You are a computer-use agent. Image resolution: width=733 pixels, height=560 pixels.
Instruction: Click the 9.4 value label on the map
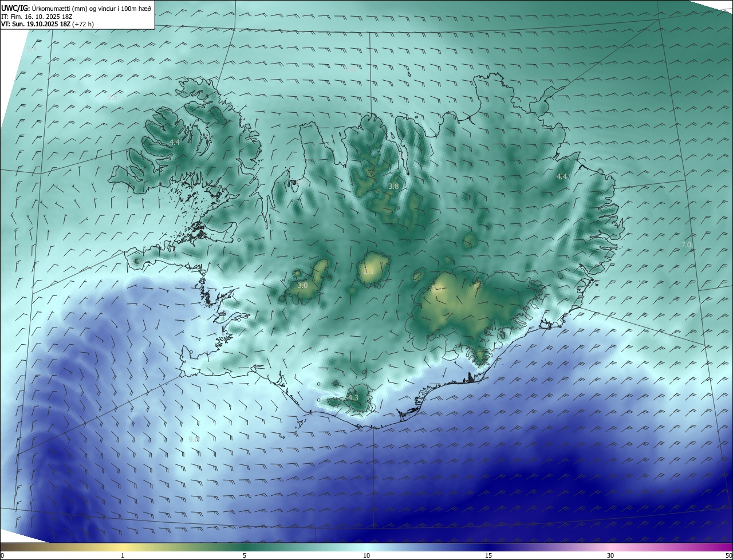pos(31,49)
